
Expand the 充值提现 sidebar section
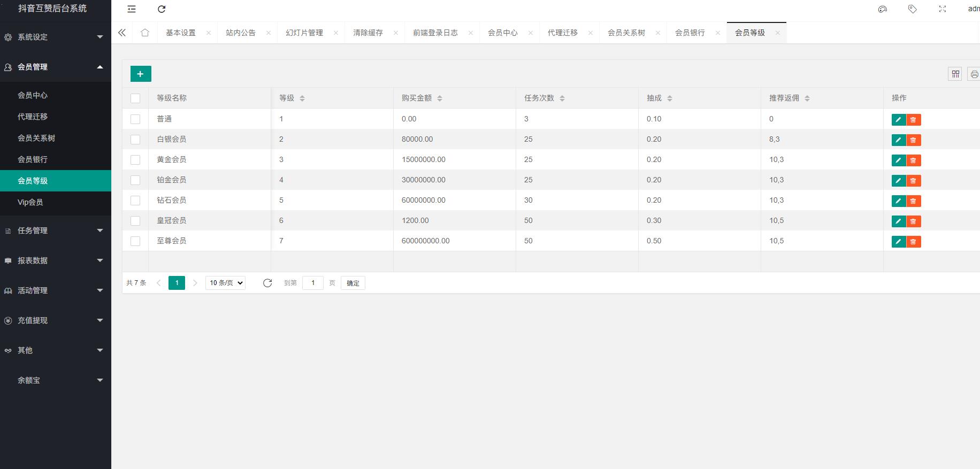point(56,320)
